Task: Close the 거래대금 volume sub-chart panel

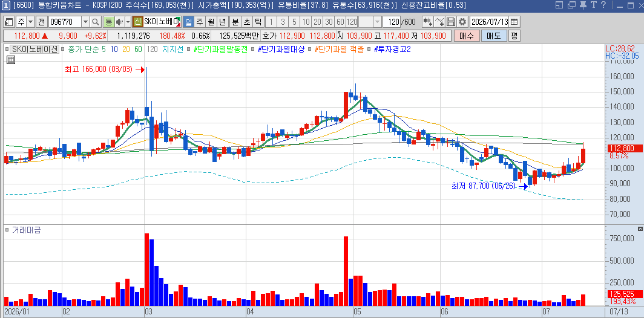Action: point(640,229)
